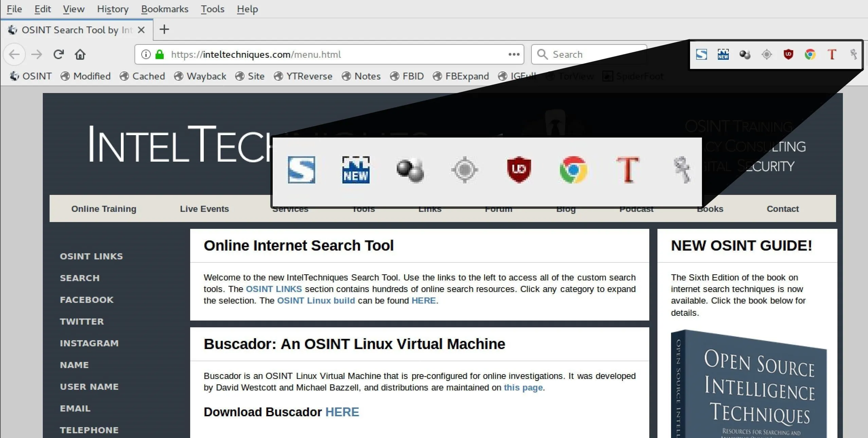The height and width of the screenshot is (438, 868).
Task: Click HERE link to download Buscador
Action: pyautogui.click(x=342, y=412)
